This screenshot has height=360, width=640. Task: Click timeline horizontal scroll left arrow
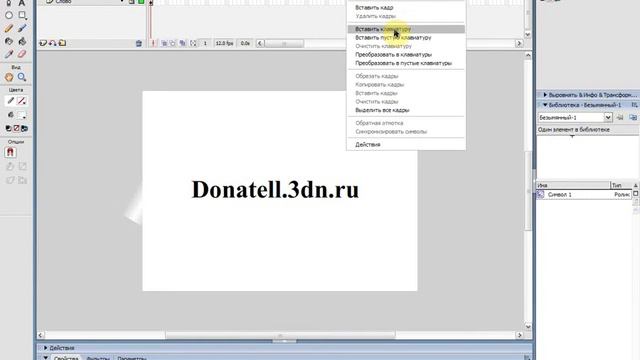[260, 43]
